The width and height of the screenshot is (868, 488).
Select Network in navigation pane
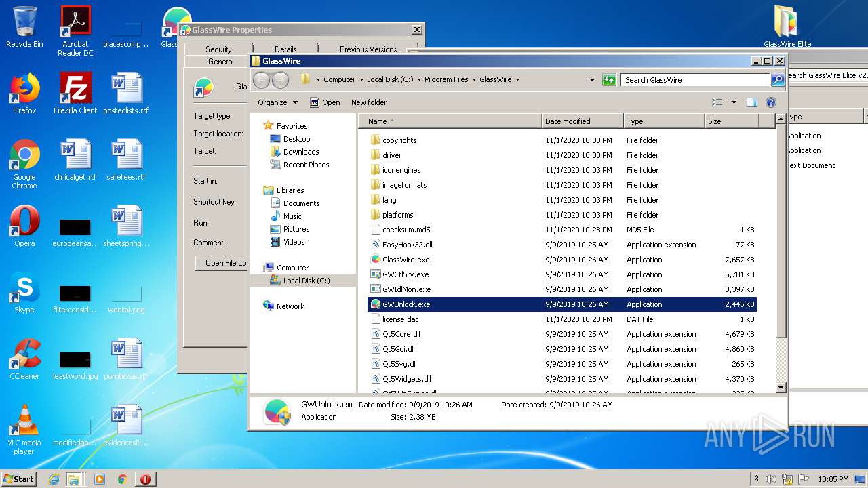pyautogui.click(x=283, y=306)
